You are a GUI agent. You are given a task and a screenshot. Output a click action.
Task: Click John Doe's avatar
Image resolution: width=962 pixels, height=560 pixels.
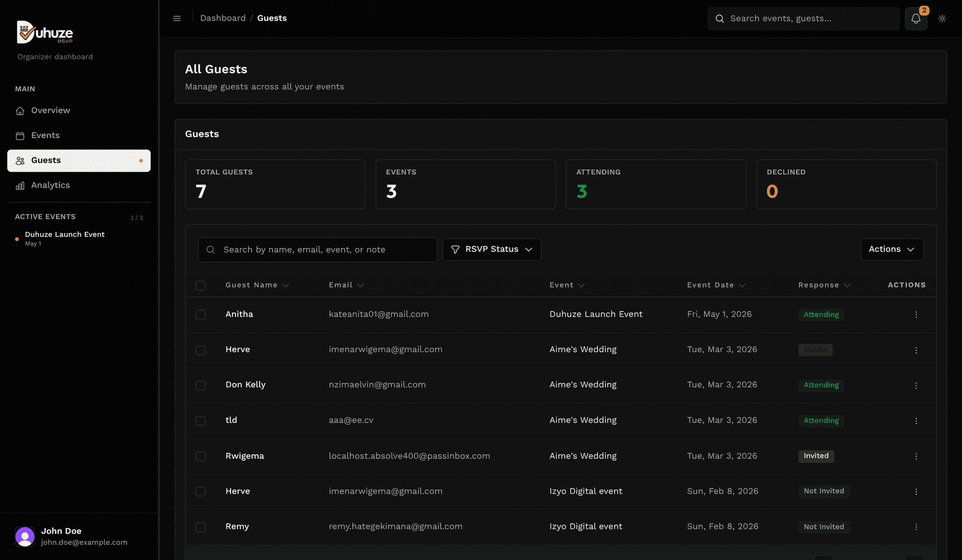[25, 536]
